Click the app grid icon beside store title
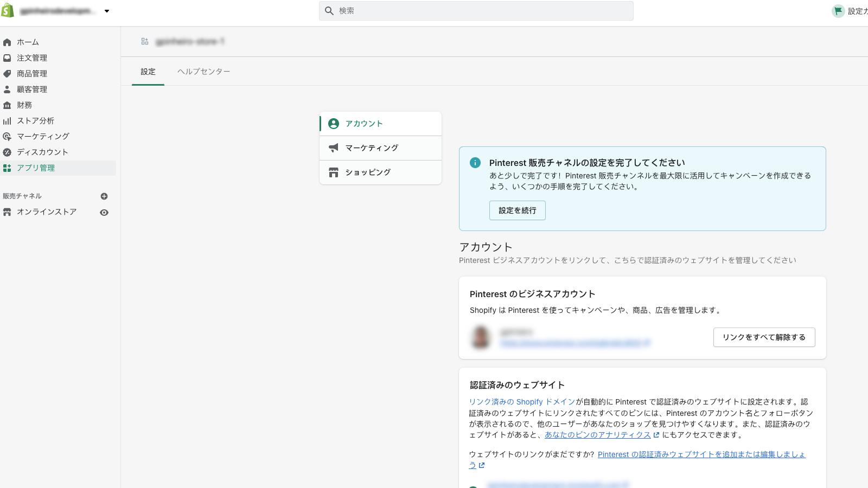The width and height of the screenshot is (868, 488). tap(145, 41)
